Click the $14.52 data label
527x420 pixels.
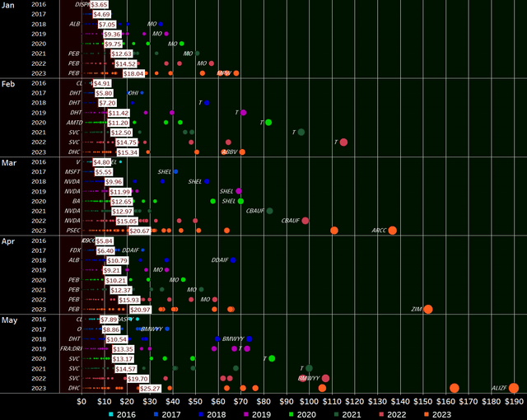(x=126, y=64)
